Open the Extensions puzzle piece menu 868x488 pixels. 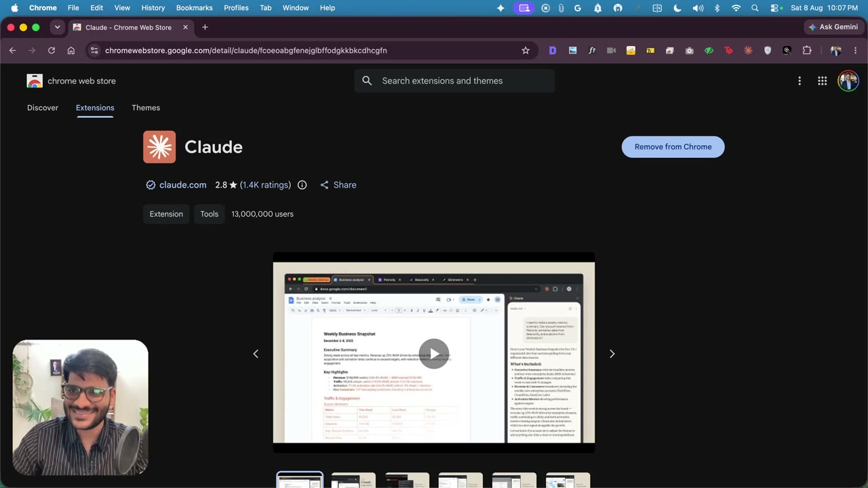tap(807, 50)
